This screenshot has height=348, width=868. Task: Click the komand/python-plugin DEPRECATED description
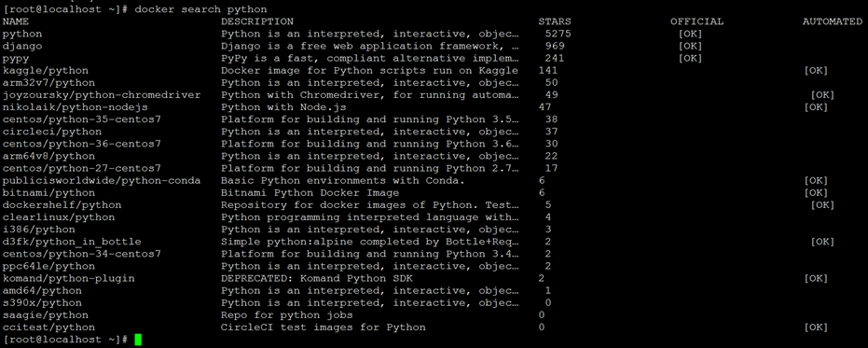(317, 278)
